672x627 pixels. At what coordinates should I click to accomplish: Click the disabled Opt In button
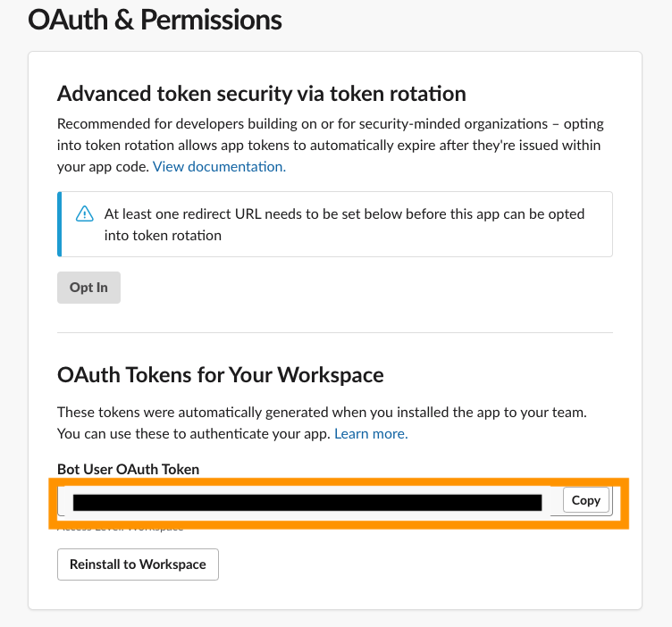pos(88,288)
